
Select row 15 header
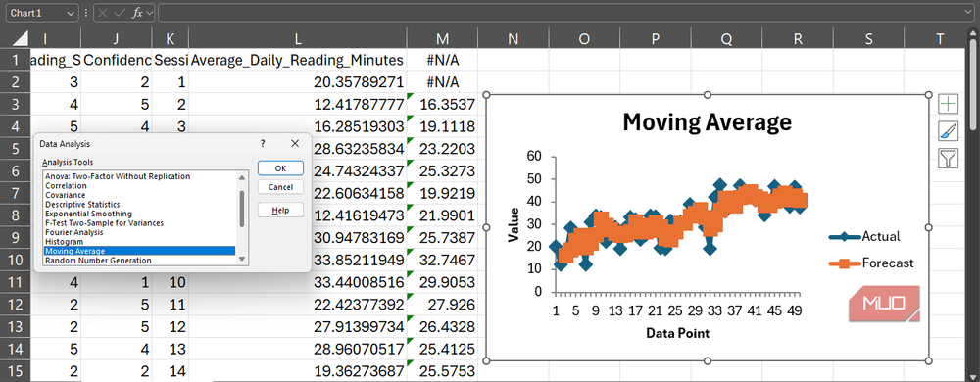point(15,372)
